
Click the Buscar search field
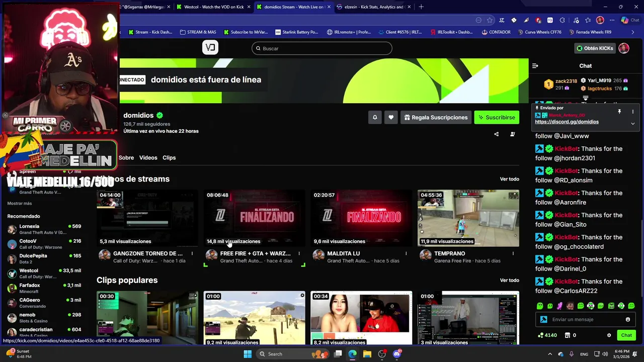(322, 48)
